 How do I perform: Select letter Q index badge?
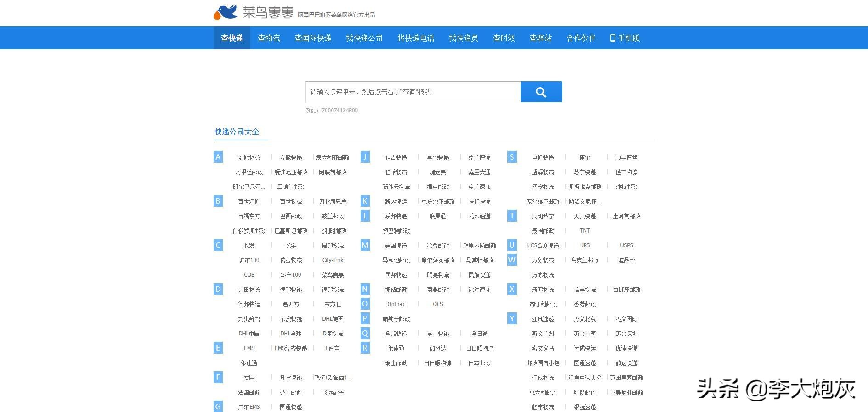pos(365,334)
